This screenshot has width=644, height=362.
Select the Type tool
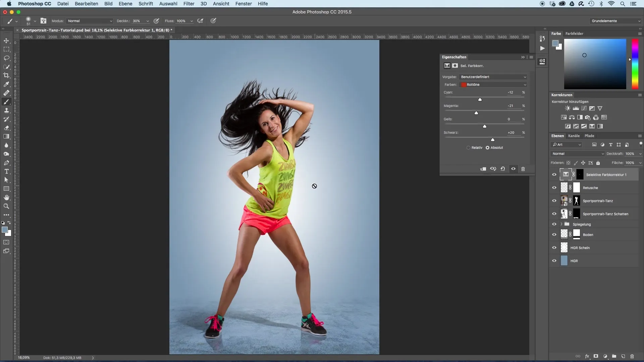6,171
